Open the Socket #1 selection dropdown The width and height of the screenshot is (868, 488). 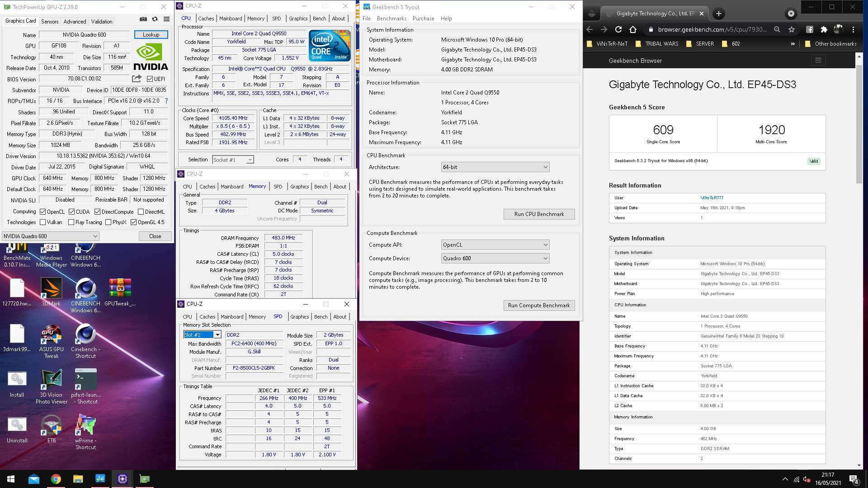(233, 160)
